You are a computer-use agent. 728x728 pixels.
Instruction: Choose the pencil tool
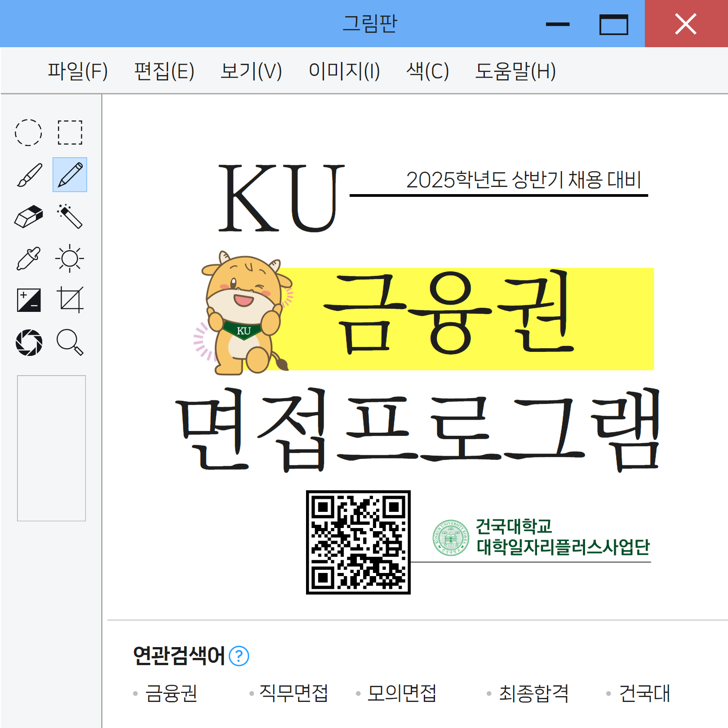70,175
